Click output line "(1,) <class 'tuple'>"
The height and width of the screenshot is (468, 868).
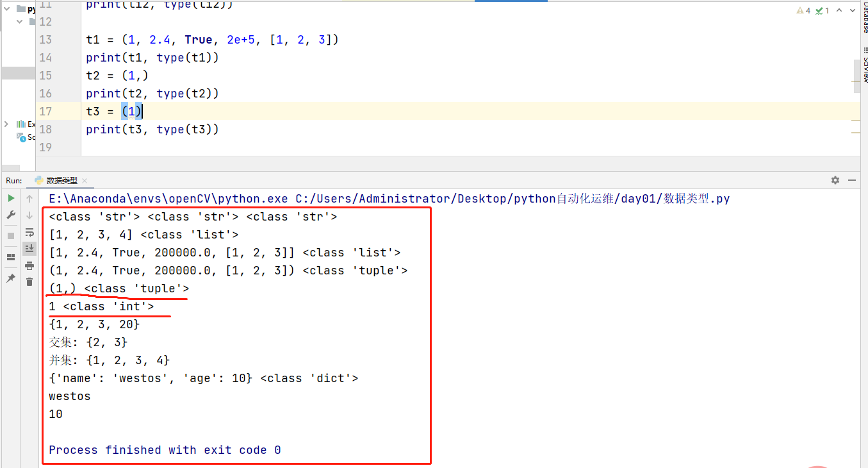(x=119, y=288)
